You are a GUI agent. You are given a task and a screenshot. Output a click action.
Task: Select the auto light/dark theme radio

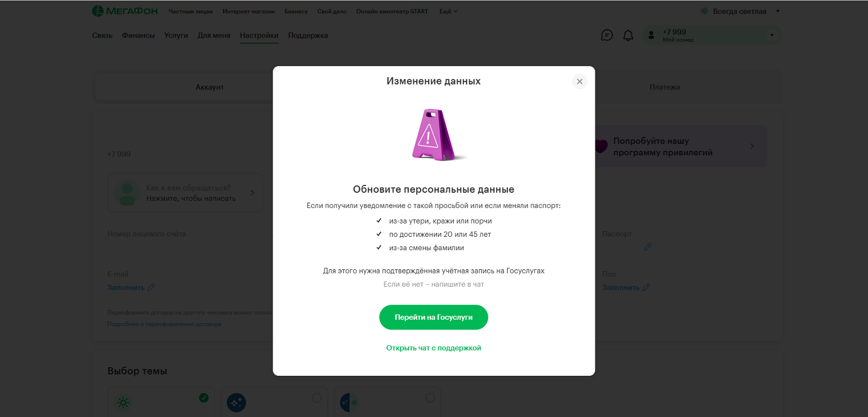click(430, 398)
